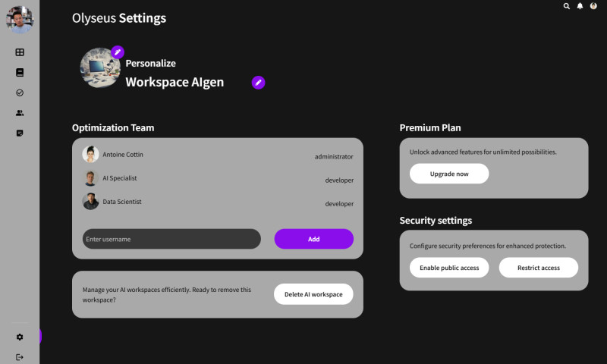Viewport: 607px width, 364px height.
Task: Select the AI Specialist avatar
Action: (90, 178)
